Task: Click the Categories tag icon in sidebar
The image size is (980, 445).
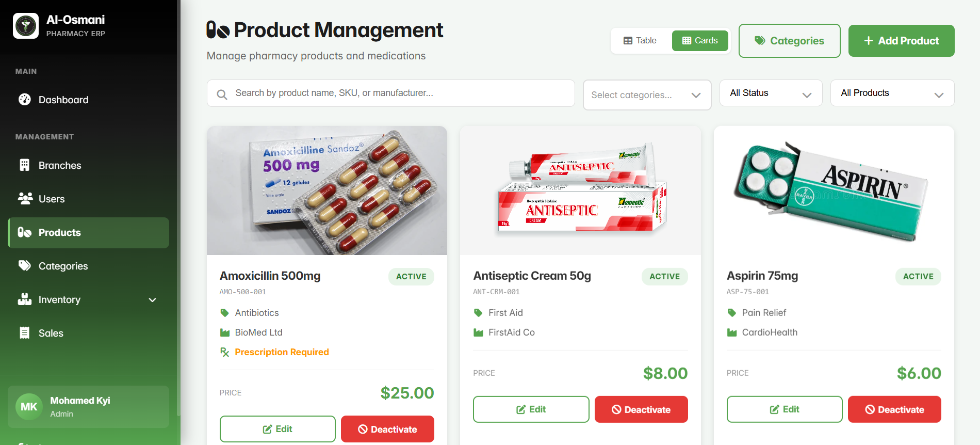Action: 24,266
